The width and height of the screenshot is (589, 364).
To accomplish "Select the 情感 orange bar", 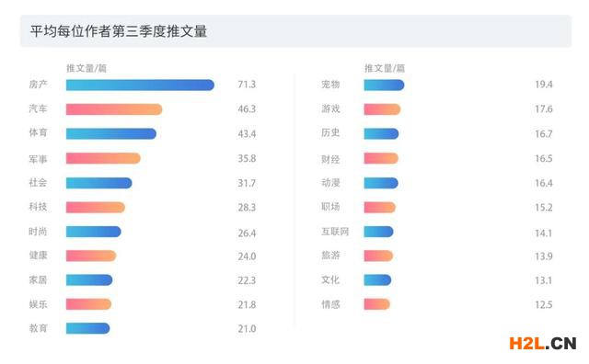I will pyautogui.click(x=376, y=304).
